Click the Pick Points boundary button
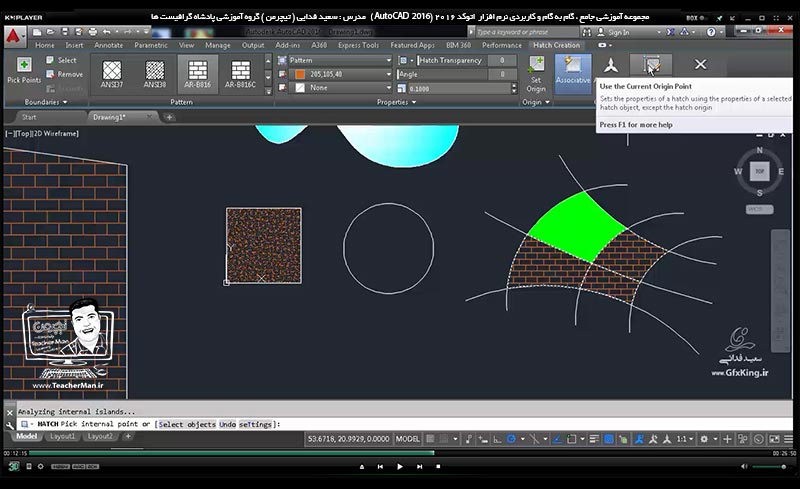This screenshot has height=489, width=800. point(23,71)
